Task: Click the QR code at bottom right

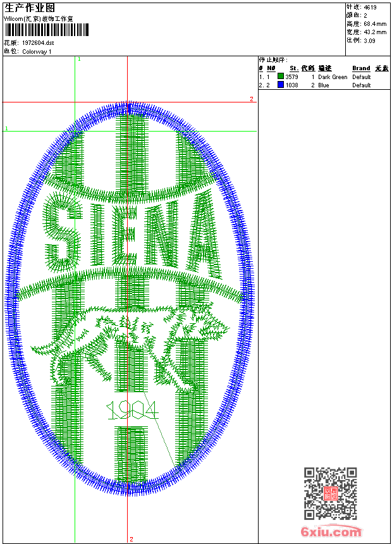Action: tap(330, 493)
